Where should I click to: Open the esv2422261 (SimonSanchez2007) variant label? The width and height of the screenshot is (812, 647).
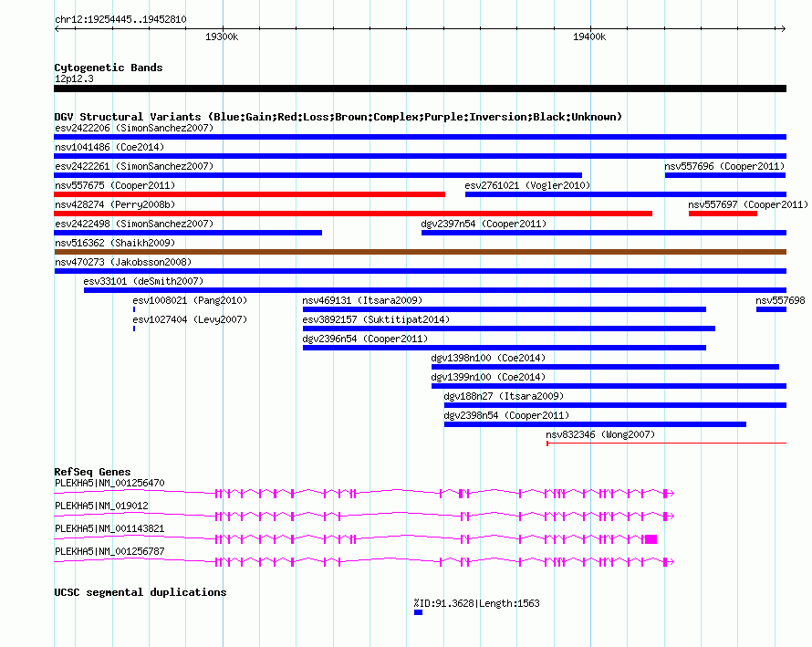click(x=134, y=166)
